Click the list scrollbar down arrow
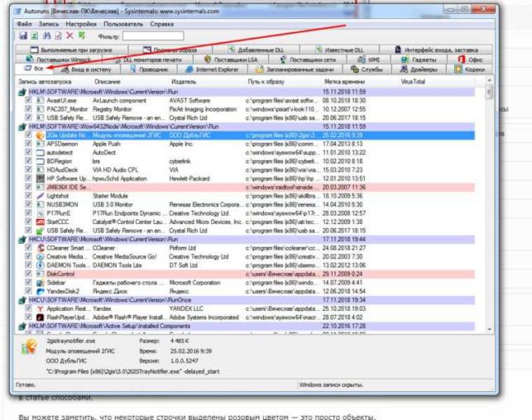The height and width of the screenshot is (420, 532). (x=489, y=329)
